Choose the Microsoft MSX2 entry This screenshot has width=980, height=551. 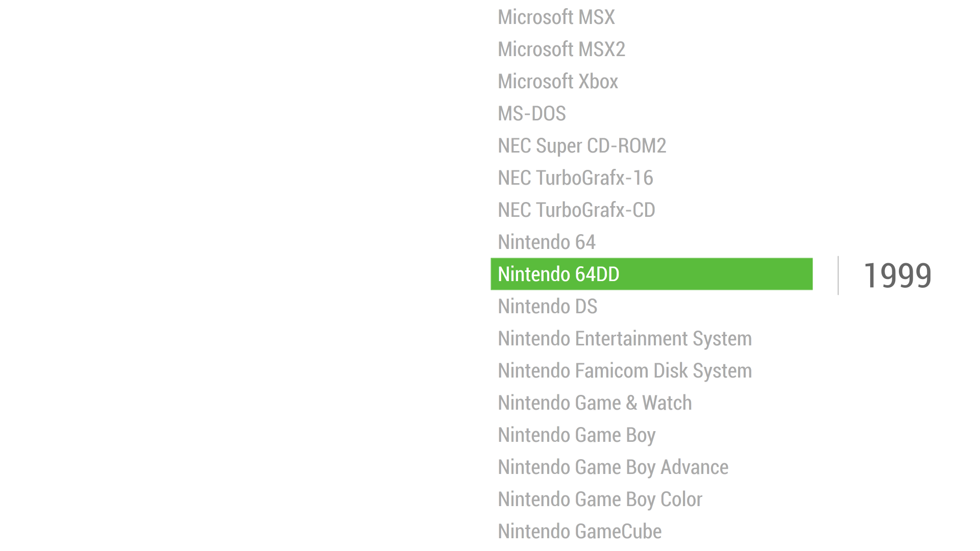(561, 49)
